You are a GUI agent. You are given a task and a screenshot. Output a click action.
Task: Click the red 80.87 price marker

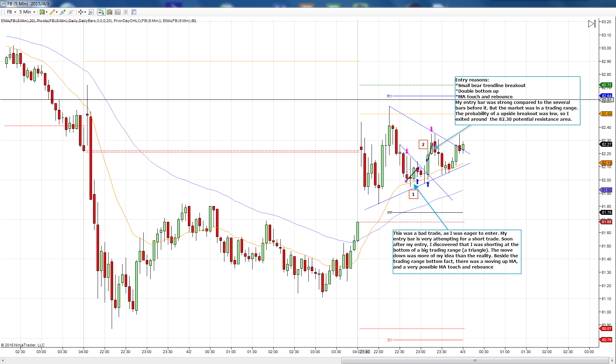click(x=606, y=329)
